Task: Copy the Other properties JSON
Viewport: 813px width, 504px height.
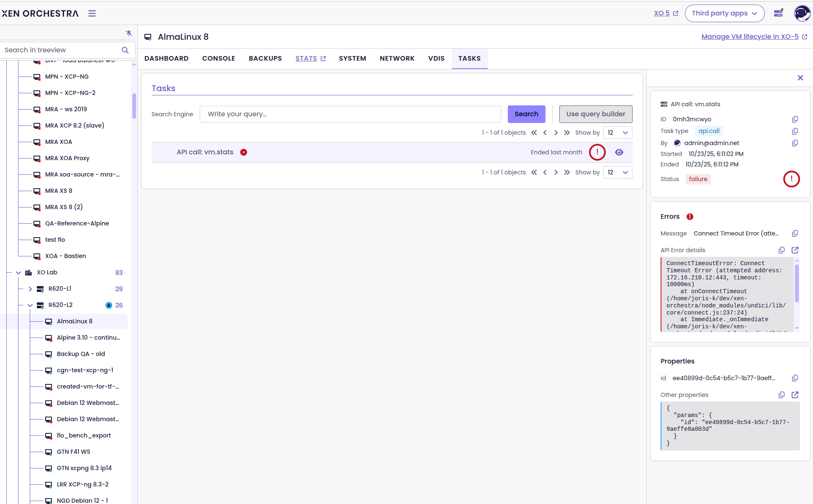Action: point(781,395)
